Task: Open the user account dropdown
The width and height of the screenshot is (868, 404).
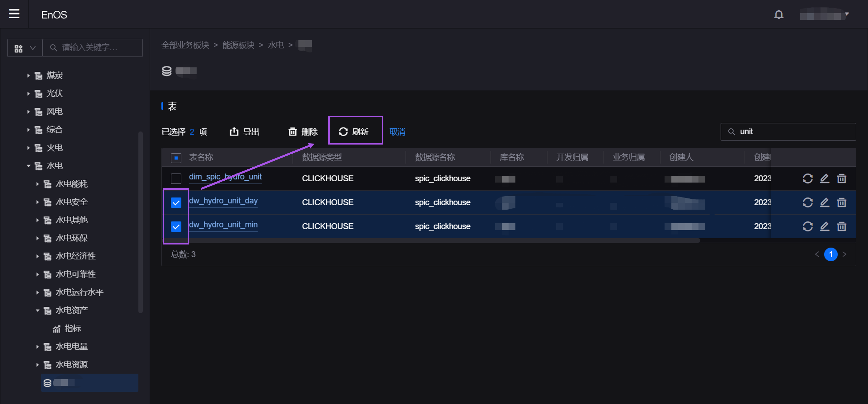Action: pos(824,14)
